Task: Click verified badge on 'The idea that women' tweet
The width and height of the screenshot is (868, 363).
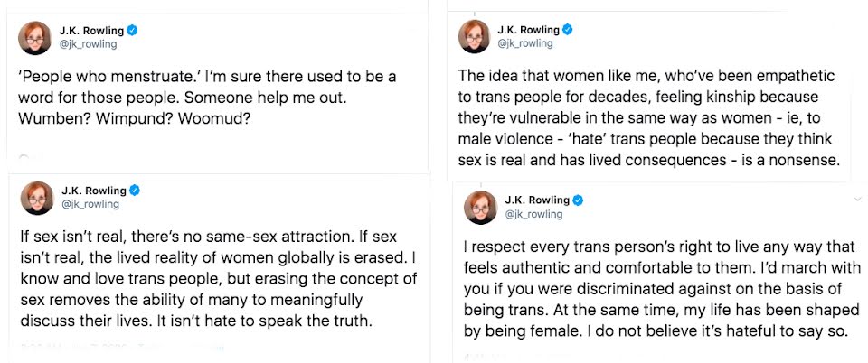Action: (568, 29)
